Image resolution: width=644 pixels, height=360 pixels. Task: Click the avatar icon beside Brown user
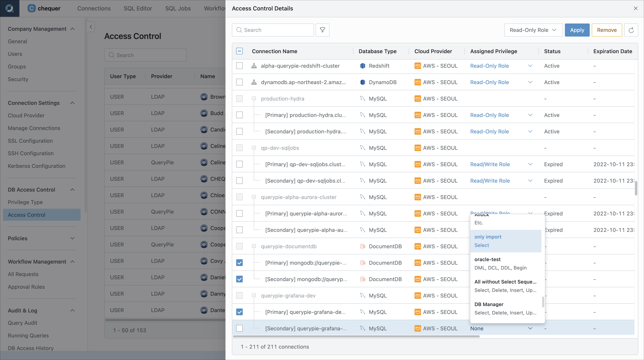(204, 97)
